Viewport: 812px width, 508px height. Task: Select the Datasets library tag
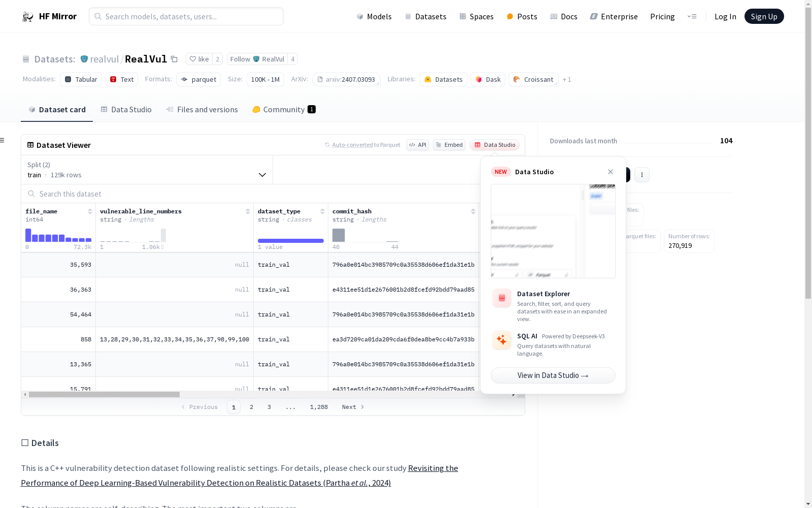(x=444, y=79)
